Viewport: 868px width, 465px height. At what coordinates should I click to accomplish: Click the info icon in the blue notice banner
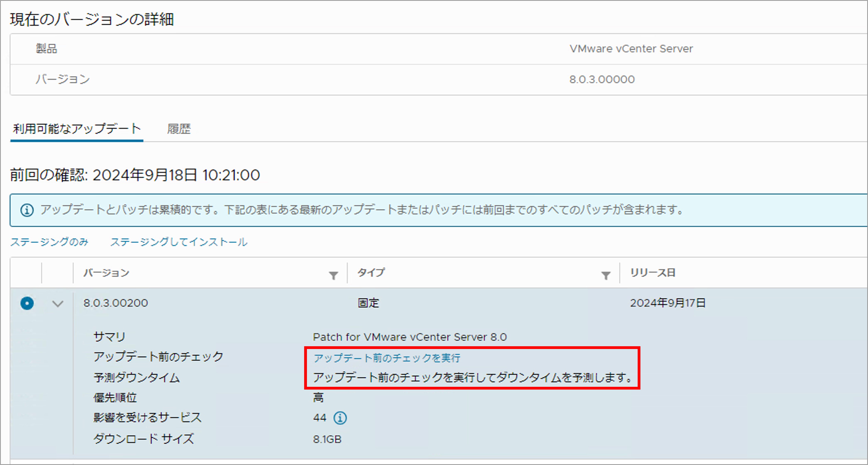(x=27, y=210)
